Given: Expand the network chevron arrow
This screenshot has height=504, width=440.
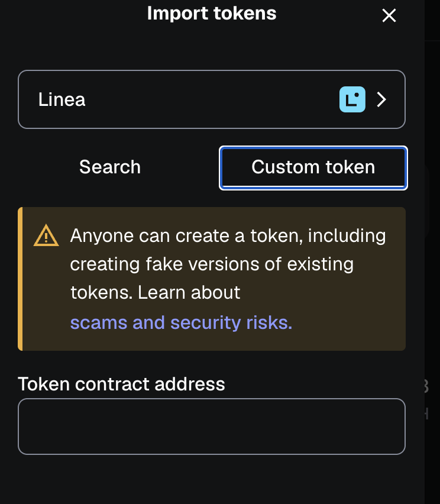Looking at the screenshot, I should tap(382, 99).
